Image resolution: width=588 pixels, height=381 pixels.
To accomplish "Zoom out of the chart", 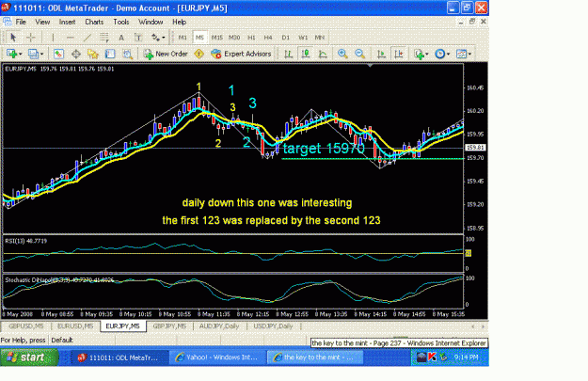I will tap(359, 54).
